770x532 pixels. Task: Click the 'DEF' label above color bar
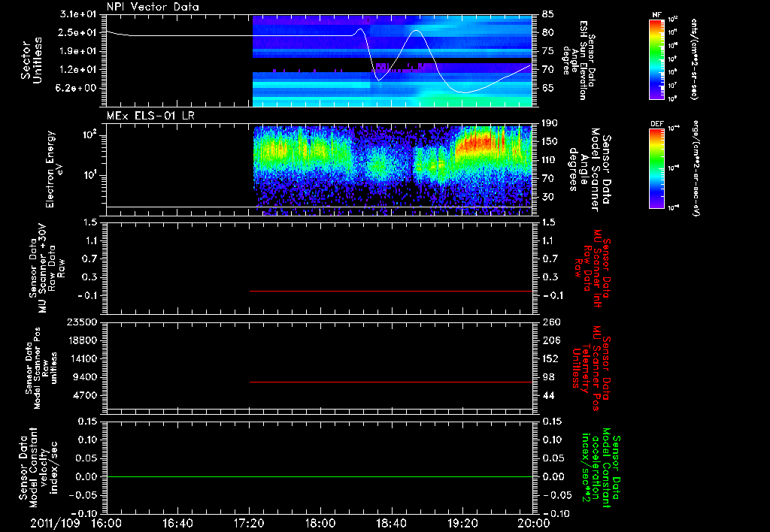pos(657,124)
